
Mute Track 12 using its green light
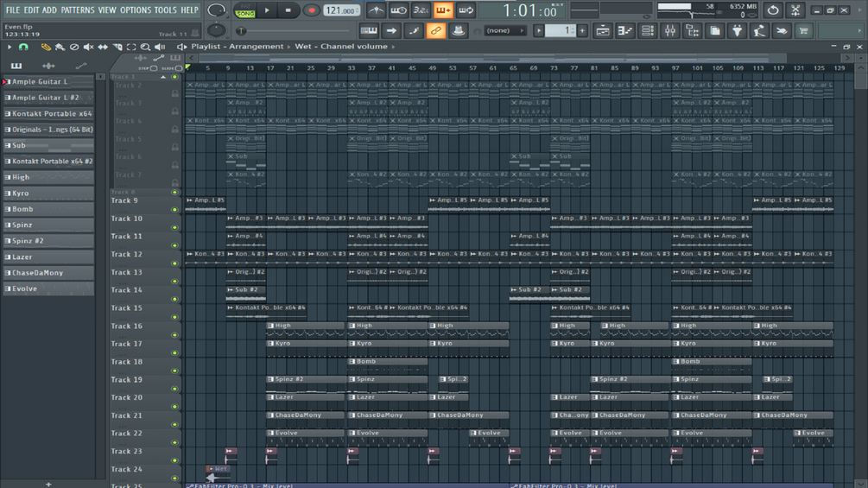pyautogui.click(x=175, y=263)
